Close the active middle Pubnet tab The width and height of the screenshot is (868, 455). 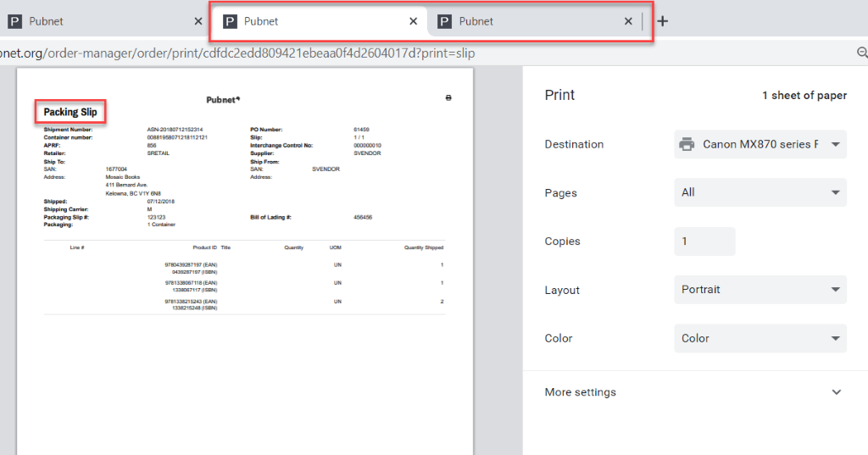(x=413, y=21)
